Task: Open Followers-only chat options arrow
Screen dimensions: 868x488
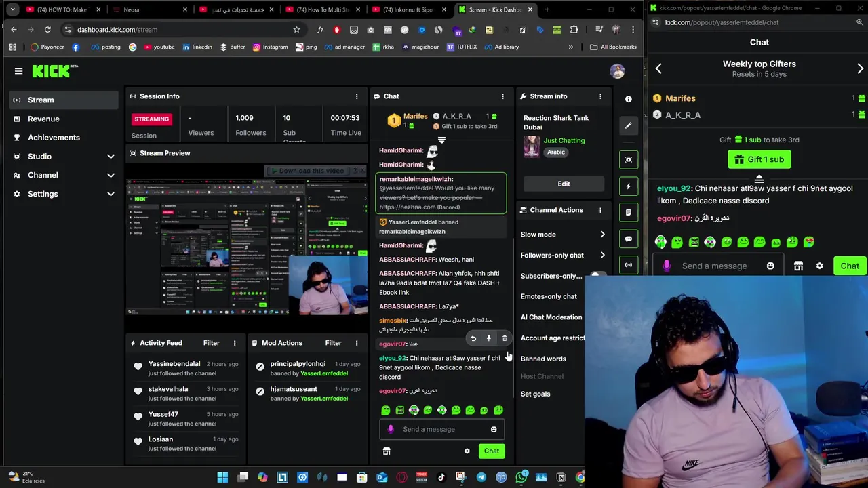Action: click(602, 256)
